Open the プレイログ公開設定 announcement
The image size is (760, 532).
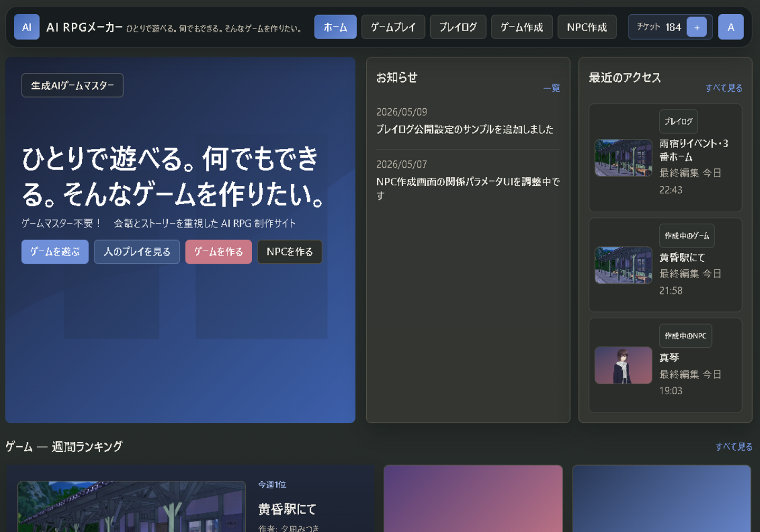click(x=464, y=129)
